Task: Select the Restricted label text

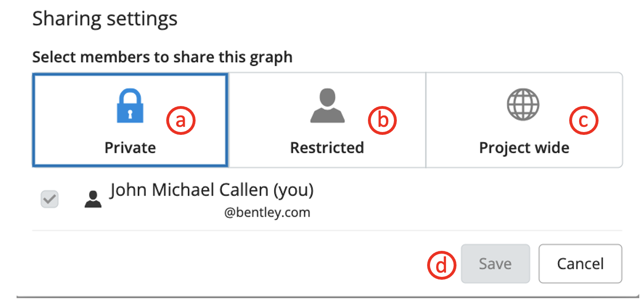Action: point(327,148)
